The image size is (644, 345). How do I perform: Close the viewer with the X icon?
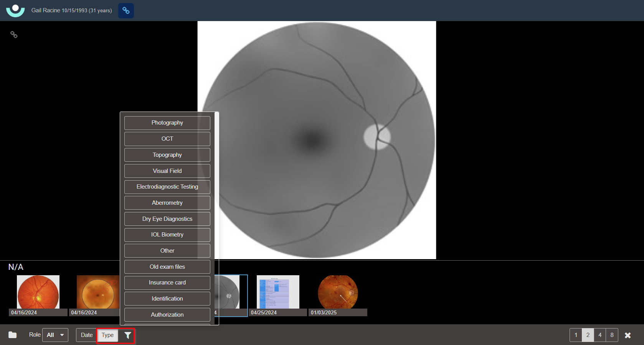coord(628,335)
